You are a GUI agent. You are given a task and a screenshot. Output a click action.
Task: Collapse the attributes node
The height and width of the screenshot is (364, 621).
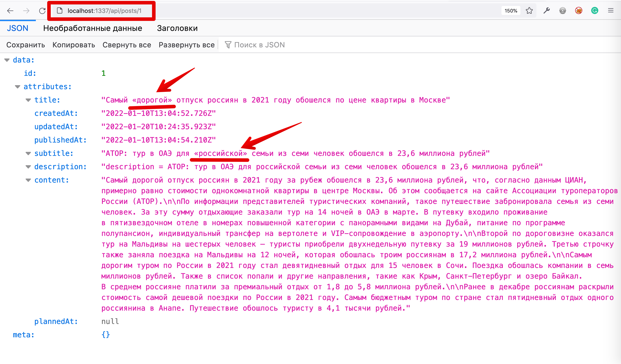click(18, 87)
